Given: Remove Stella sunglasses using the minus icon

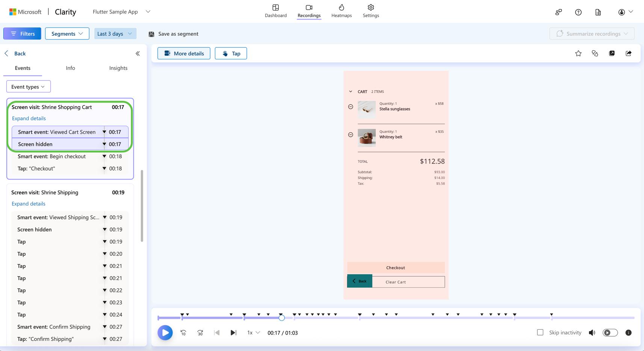Looking at the screenshot, I should click(x=351, y=107).
